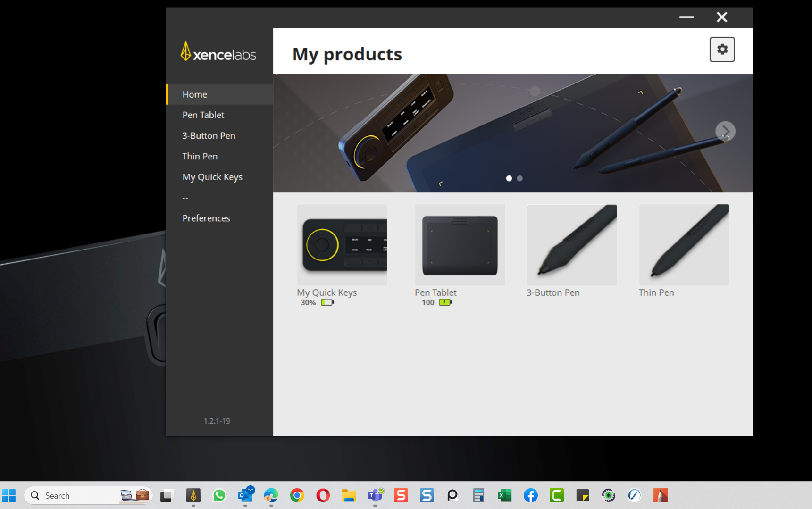Select the first banner slide dot

(x=509, y=178)
